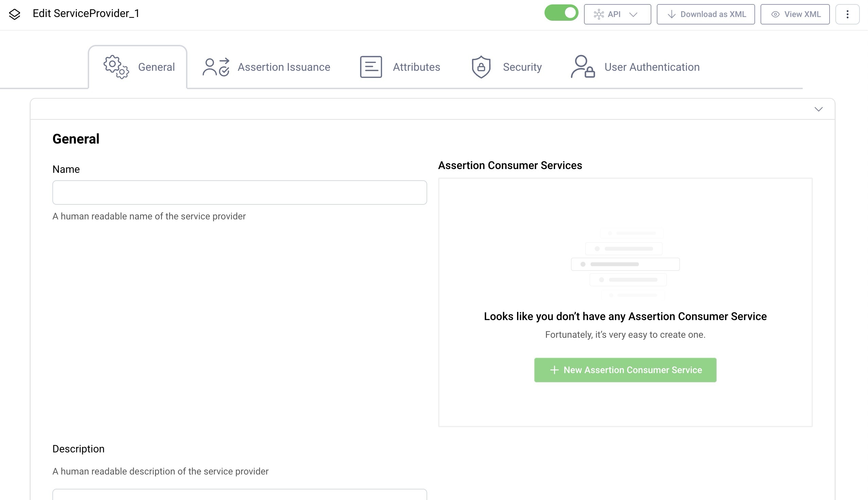The width and height of the screenshot is (868, 500).
Task: Click the eye icon on View XML
Action: coord(775,14)
